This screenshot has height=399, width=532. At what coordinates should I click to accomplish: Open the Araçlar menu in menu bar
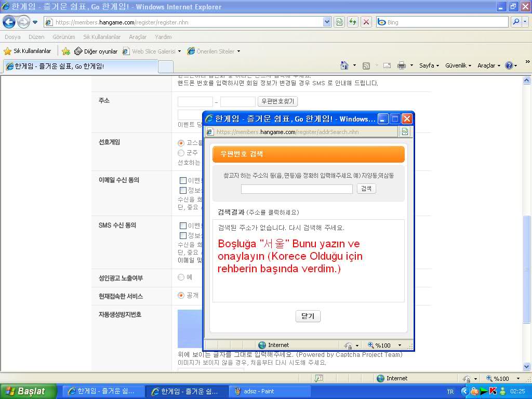(x=137, y=37)
